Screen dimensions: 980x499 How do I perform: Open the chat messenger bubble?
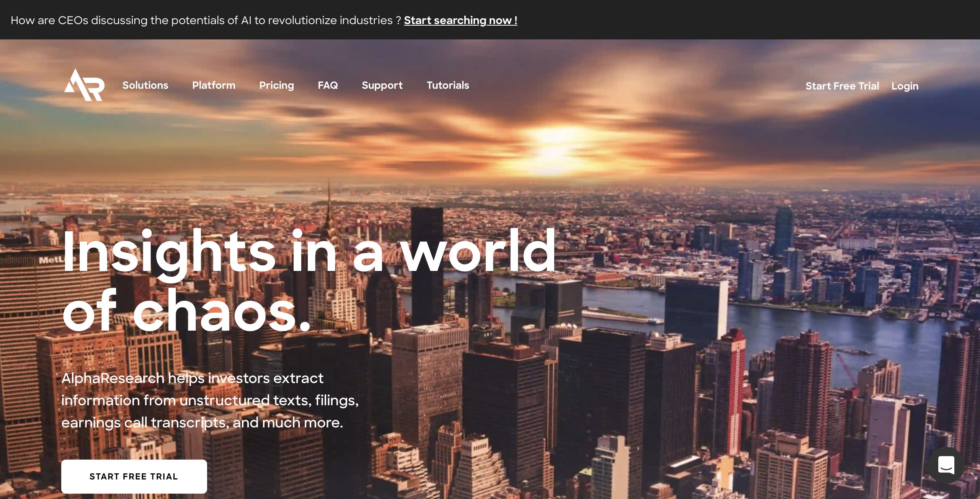coord(946,465)
